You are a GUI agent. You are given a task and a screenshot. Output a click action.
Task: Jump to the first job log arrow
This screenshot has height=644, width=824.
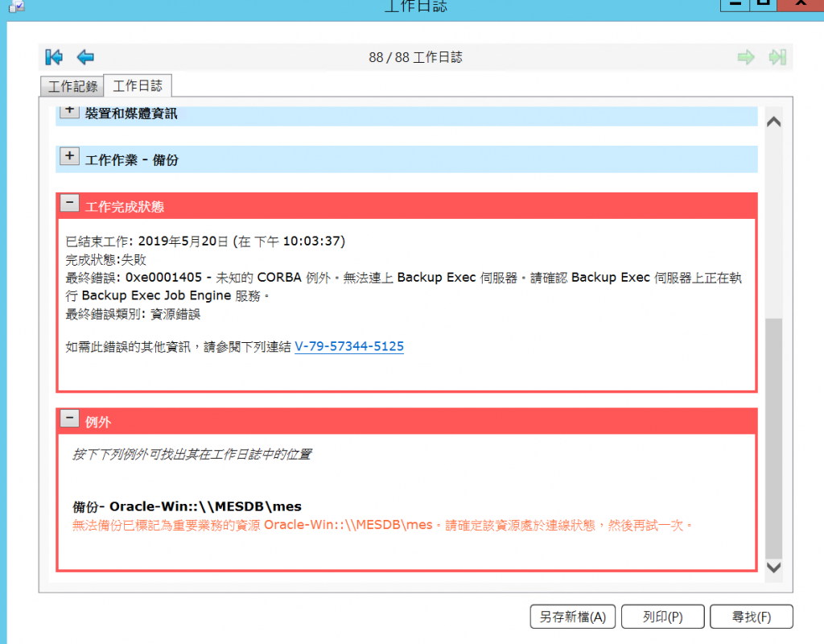coord(54,57)
